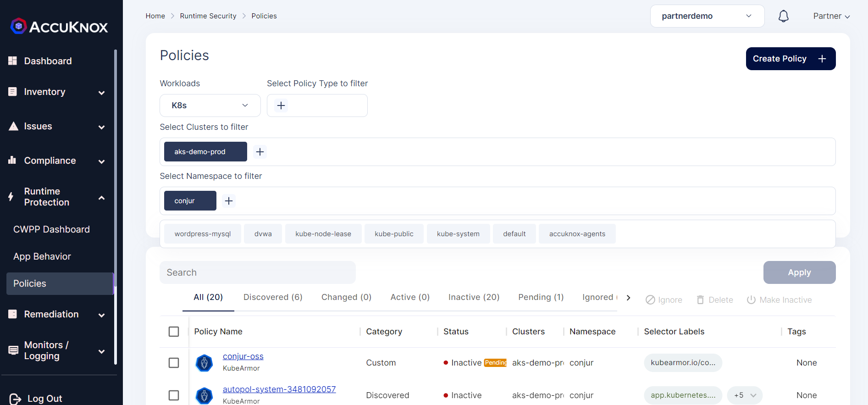Image resolution: width=868 pixels, height=405 pixels.
Task: Click the conjur namespace chip
Action: tap(190, 201)
